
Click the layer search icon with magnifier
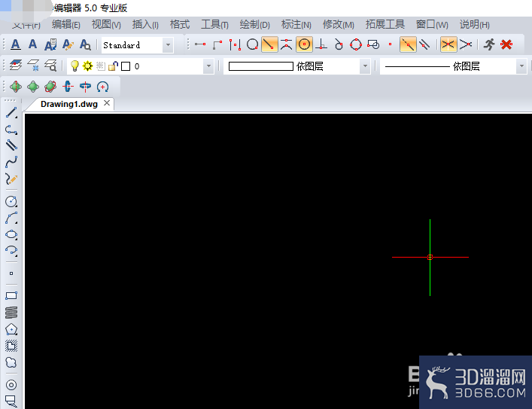(x=50, y=66)
